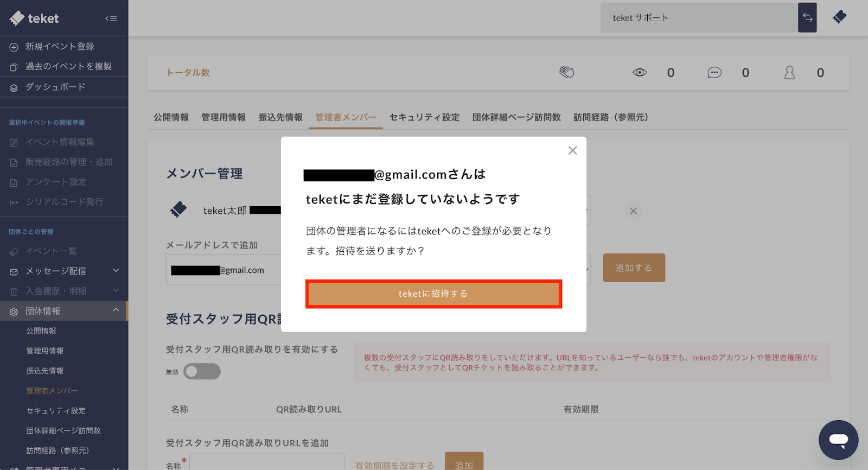This screenshot has height=470, width=868.
Task: Click the layers icon beside ダッシュボード
Action: pyautogui.click(x=14, y=87)
